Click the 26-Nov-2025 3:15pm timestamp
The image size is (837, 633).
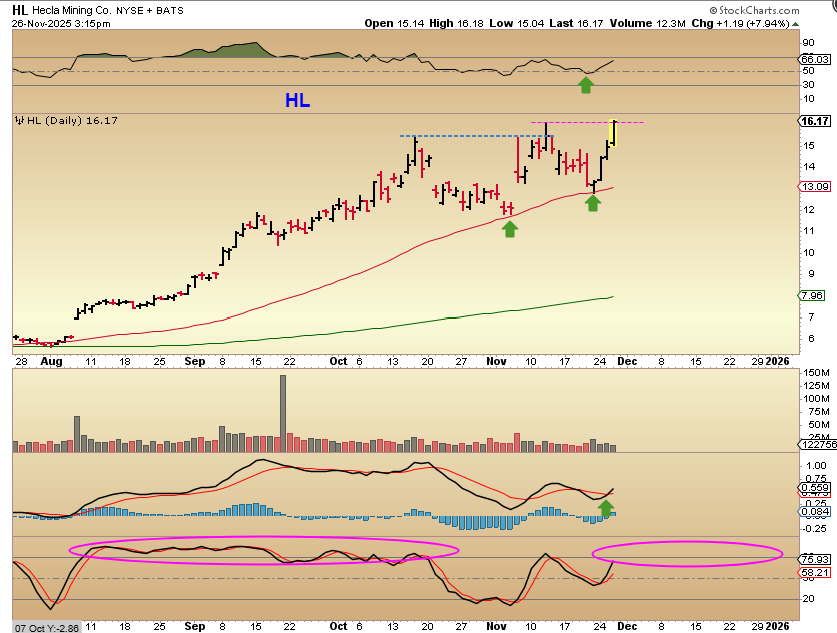click(61, 23)
